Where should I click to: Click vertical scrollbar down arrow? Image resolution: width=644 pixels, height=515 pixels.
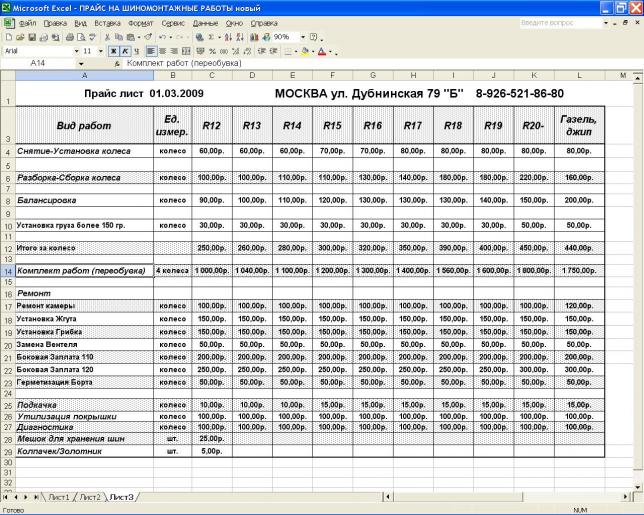pyautogui.click(x=638, y=487)
